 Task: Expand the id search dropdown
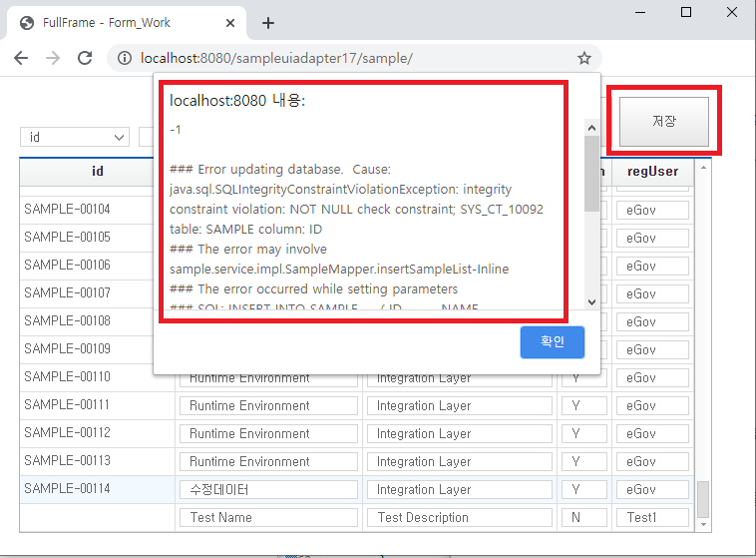coord(120,137)
